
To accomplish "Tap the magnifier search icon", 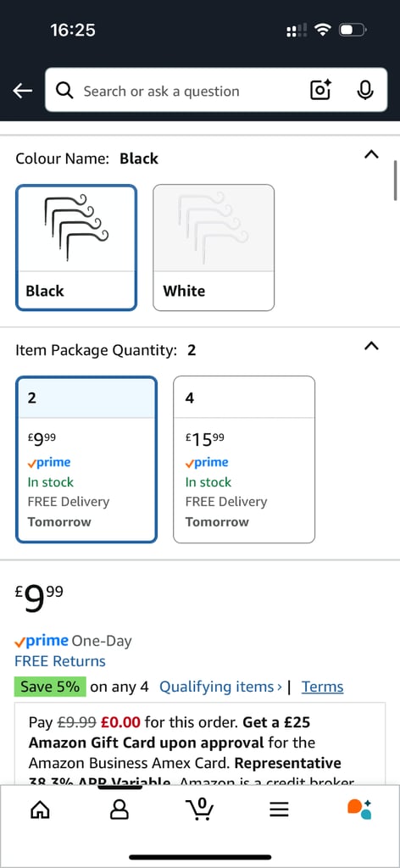I will click(x=64, y=90).
